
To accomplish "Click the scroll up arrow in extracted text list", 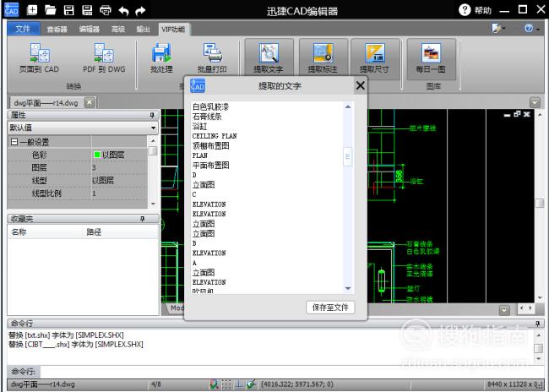I will pyautogui.click(x=348, y=106).
